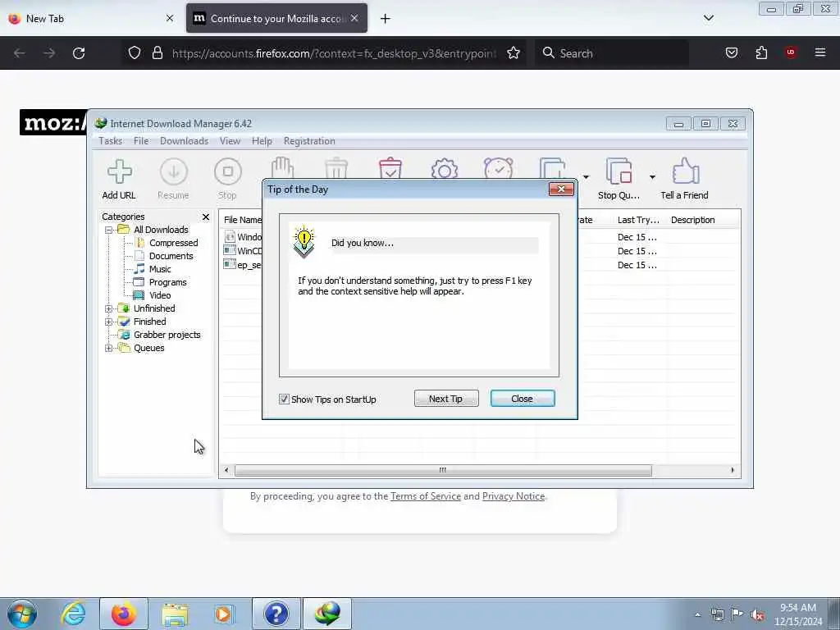Open the Tasks menu
840x630 pixels.
coord(111,141)
